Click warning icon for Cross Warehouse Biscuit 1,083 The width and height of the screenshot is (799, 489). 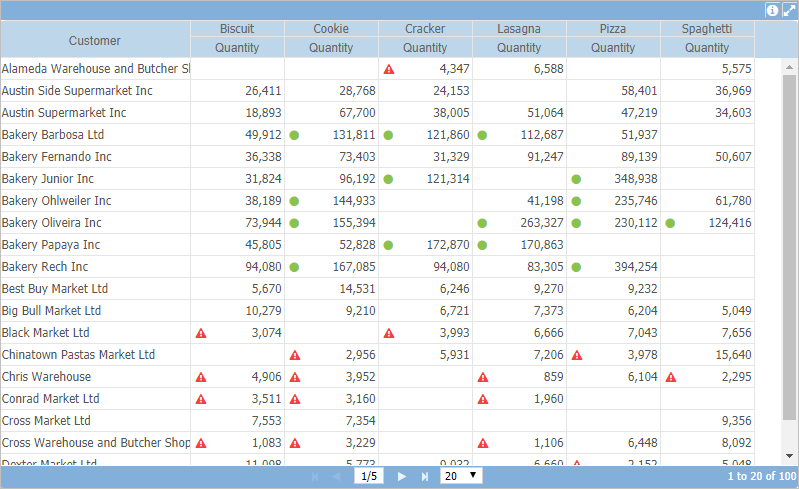point(201,444)
